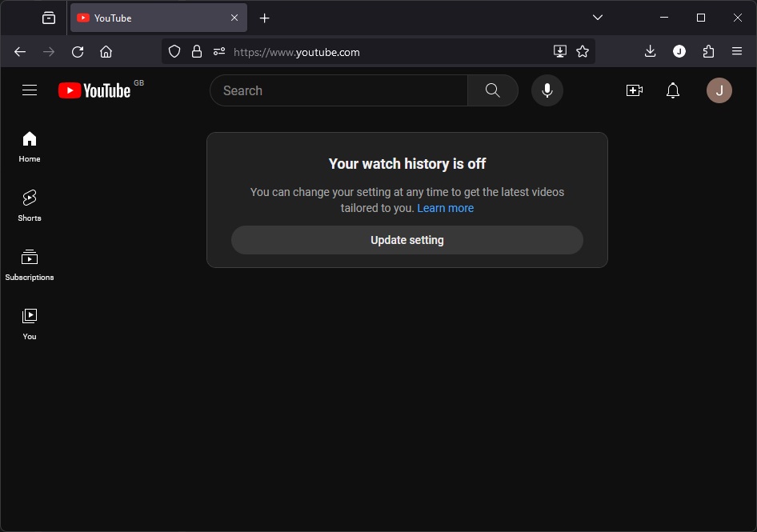This screenshot has height=532, width=757.
Task: Expand the list all tabs dropdown
Action: [x=598, y=18]
